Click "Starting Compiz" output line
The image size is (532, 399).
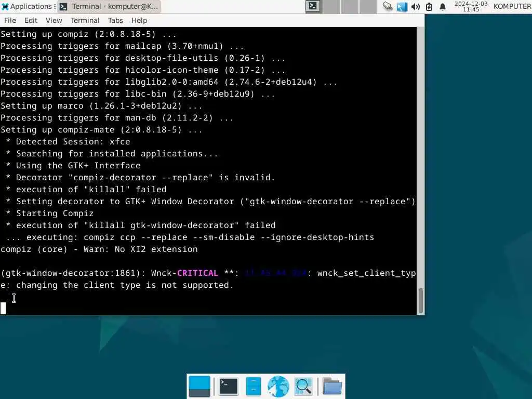pyautogui.click(x=49, y=214)
